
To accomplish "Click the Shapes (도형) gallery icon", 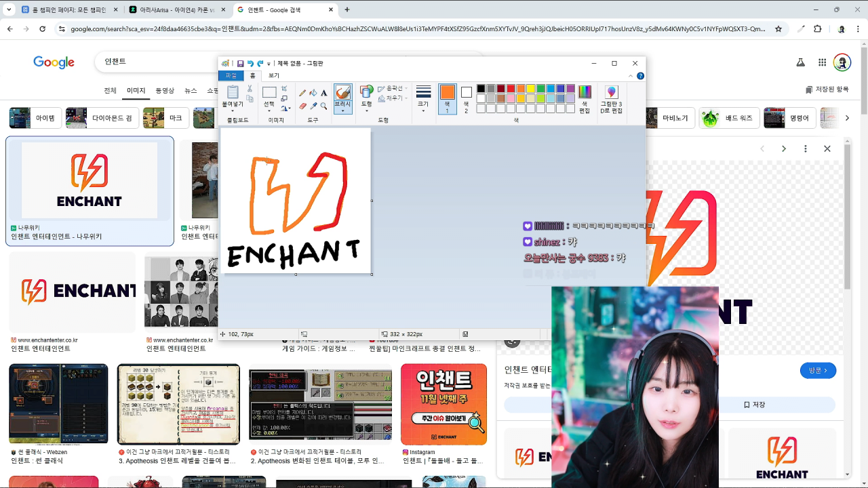I will [x=366, y=91].
